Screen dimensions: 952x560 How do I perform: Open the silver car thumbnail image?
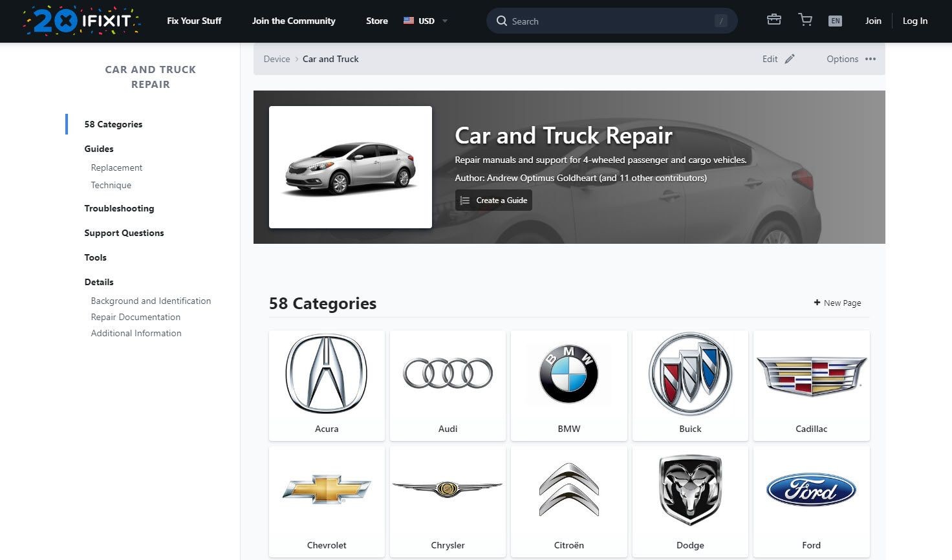[x=351, y=167]
